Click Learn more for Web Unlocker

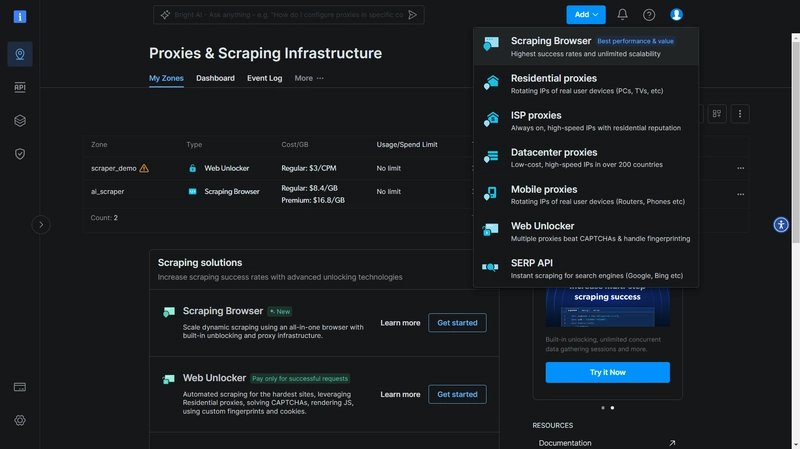tap(400, 394)
